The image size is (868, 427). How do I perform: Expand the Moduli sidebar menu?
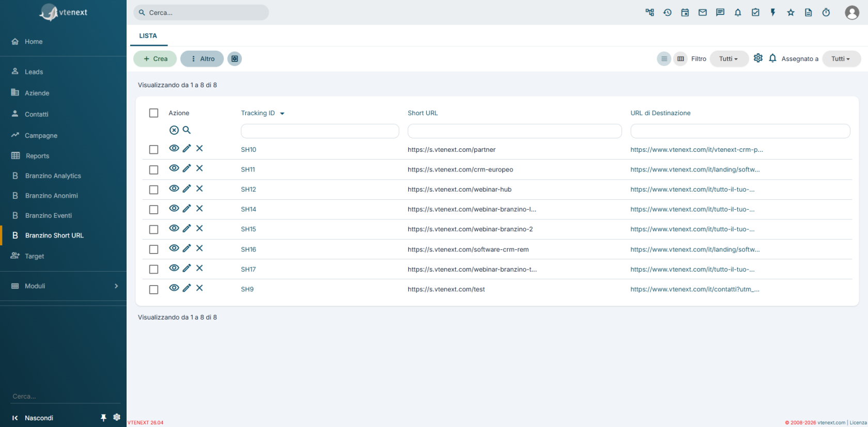click(63, 286)
